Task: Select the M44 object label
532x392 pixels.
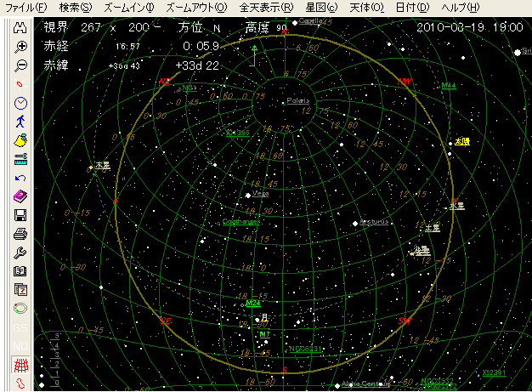Action: pyautogui.click(x=449, y=85)
